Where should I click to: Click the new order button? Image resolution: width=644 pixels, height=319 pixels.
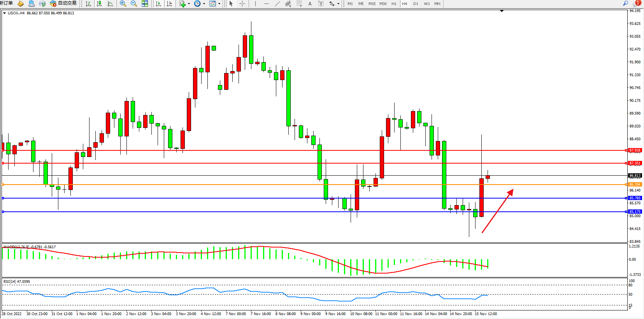coord(6,3)
